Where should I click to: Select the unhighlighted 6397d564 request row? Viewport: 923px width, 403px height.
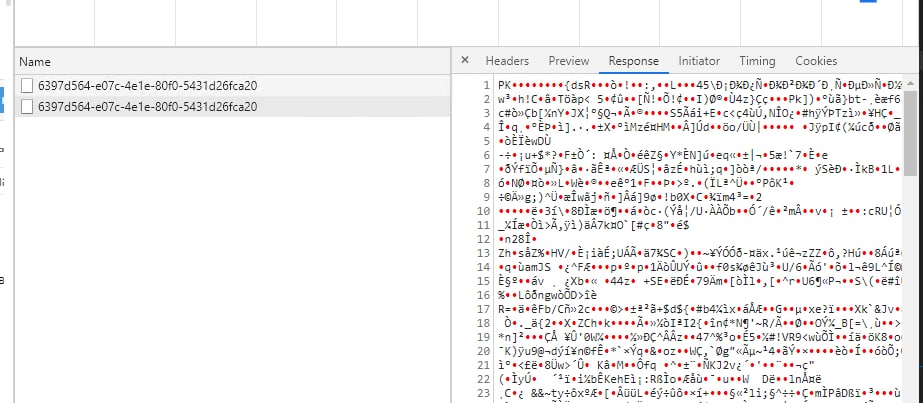[233, 86]
